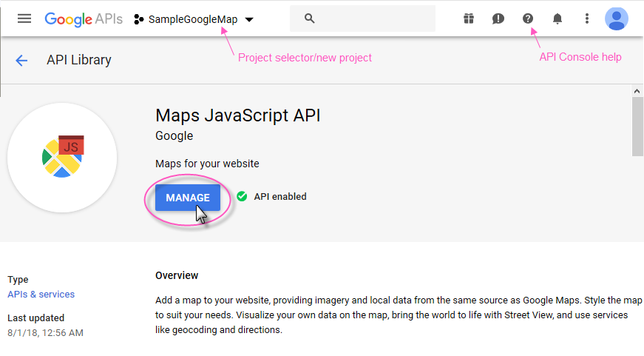
Task: Open the send feedback icon
Action: pyautogui.click(x=498, y=19)
